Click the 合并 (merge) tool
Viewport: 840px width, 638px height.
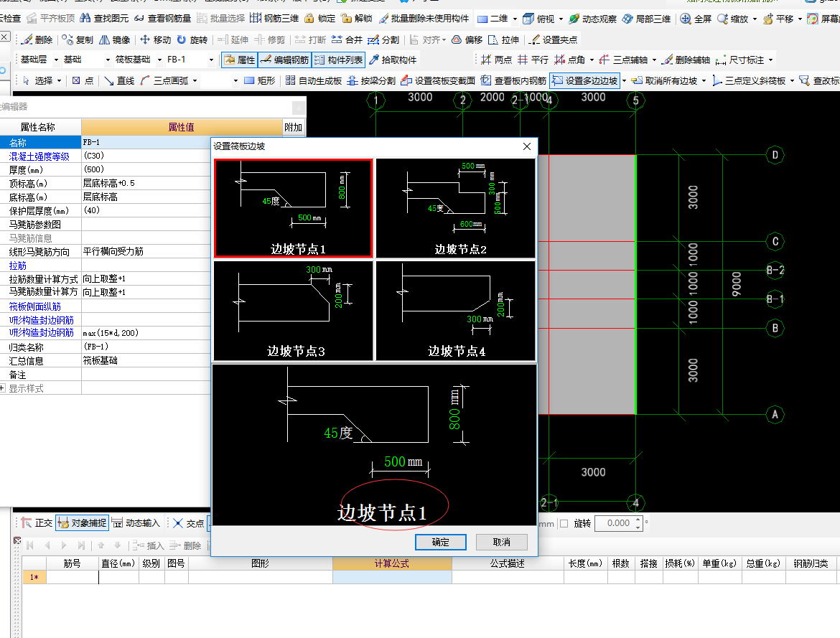tap(347, 39)
